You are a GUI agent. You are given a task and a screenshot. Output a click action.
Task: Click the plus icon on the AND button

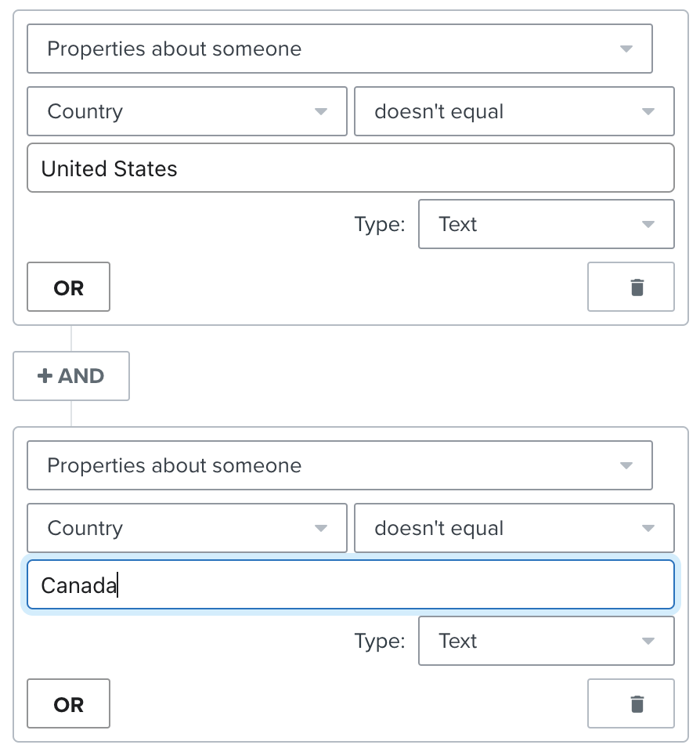[44, 376]
